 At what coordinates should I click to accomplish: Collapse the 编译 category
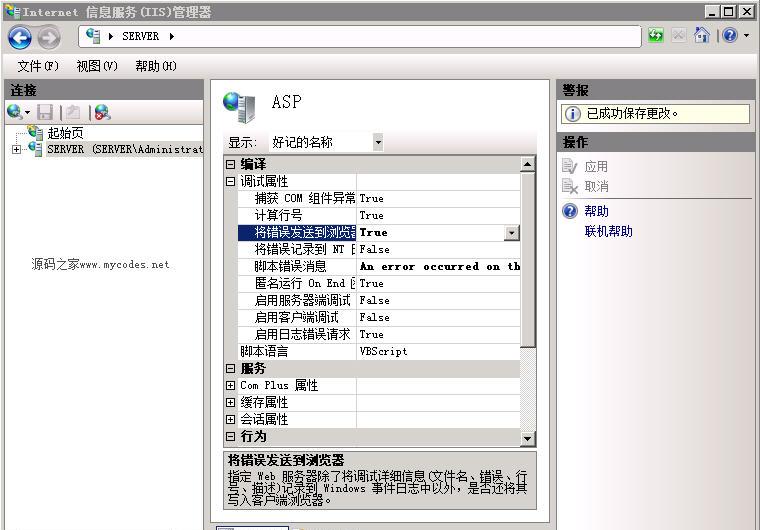[x=231, y=164]
